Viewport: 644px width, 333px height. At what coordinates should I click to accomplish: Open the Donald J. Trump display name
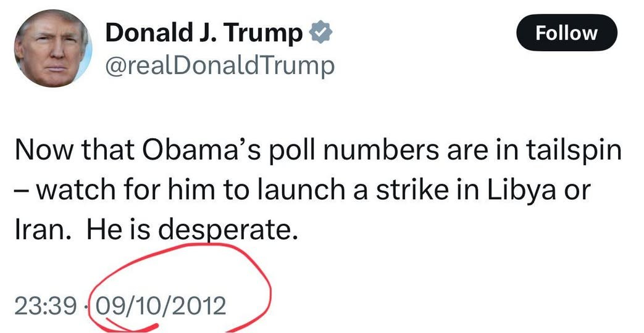pos(204,33)
